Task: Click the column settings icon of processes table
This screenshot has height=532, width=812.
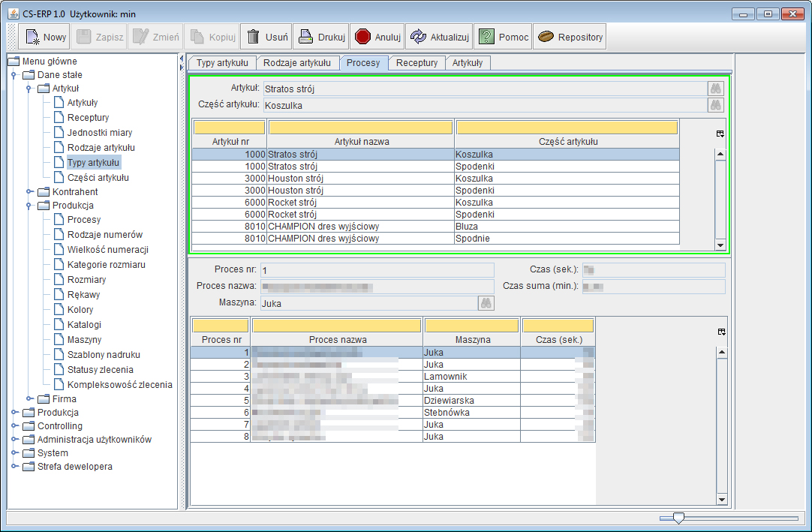Action: (722, 332)
